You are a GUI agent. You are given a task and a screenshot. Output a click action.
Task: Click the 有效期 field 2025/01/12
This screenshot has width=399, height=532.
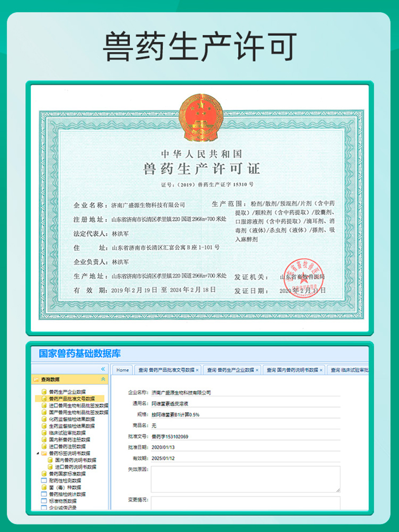[x=245, y=458]
